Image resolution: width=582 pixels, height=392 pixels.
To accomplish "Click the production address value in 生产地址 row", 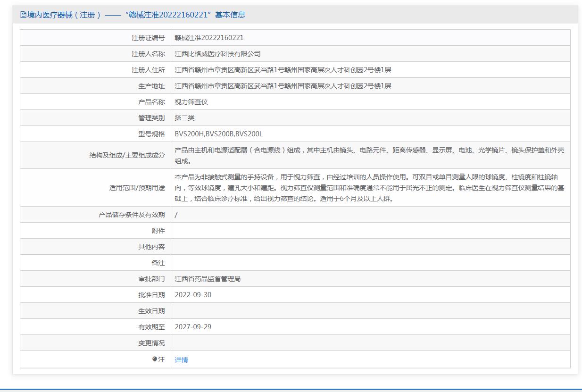I will 283,86.
